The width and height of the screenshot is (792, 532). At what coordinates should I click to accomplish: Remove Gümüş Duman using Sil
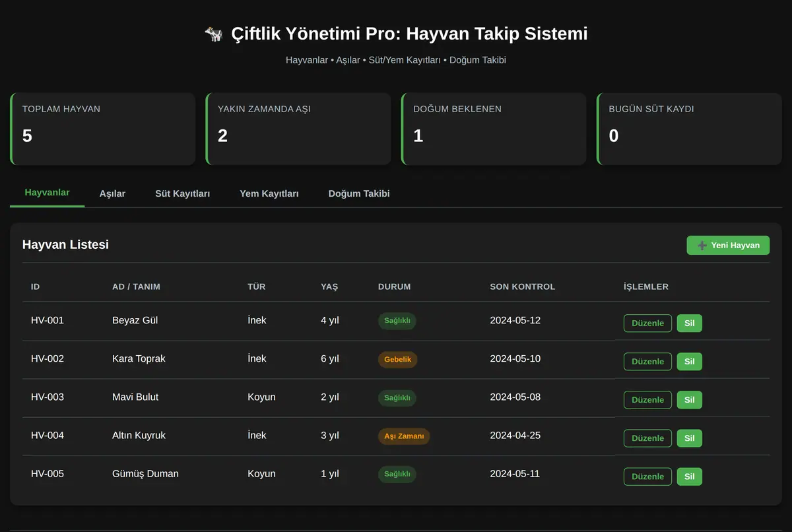point(690,477)
